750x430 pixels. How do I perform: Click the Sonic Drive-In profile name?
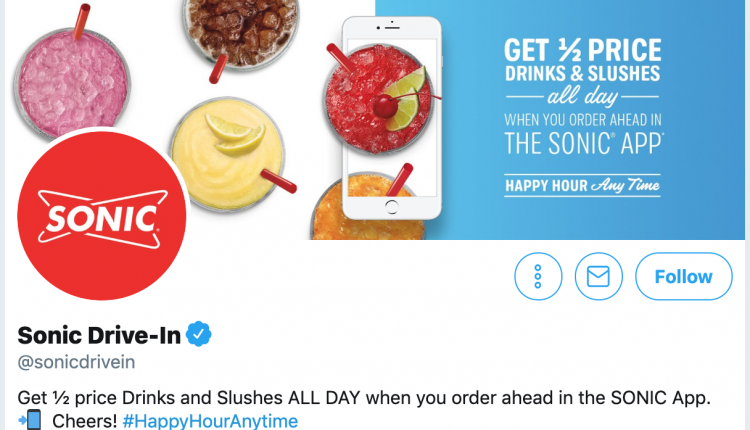point(99,335)
